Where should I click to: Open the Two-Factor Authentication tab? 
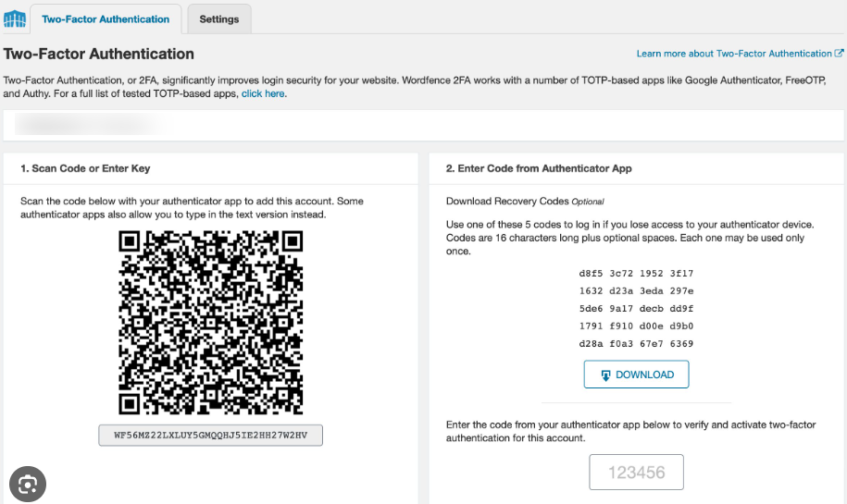[x=106, y=18]
